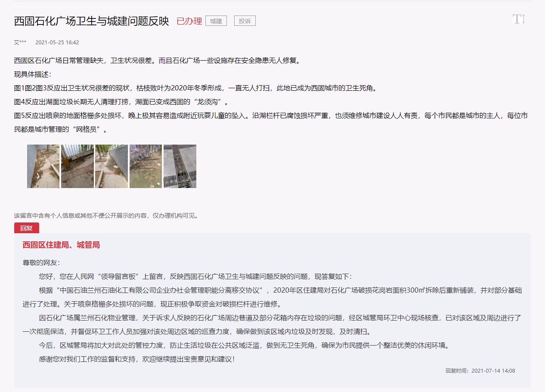Click the red 回复 tab label
Screen dimensions: 545x392
(27, 228)
